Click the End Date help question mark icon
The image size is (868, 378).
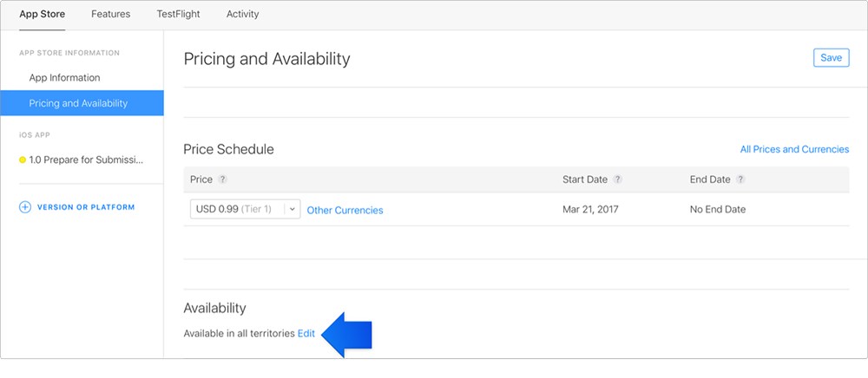tap(740, 179)
